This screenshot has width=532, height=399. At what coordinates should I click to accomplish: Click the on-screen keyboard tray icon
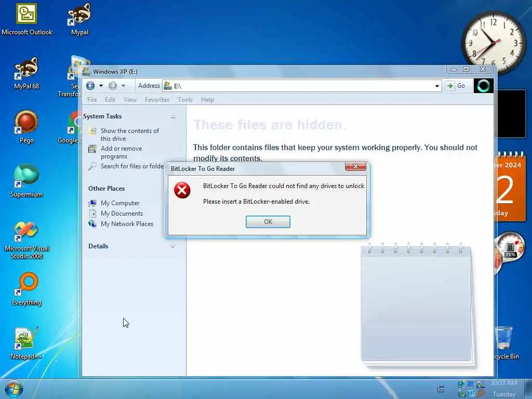coord(441,389)
